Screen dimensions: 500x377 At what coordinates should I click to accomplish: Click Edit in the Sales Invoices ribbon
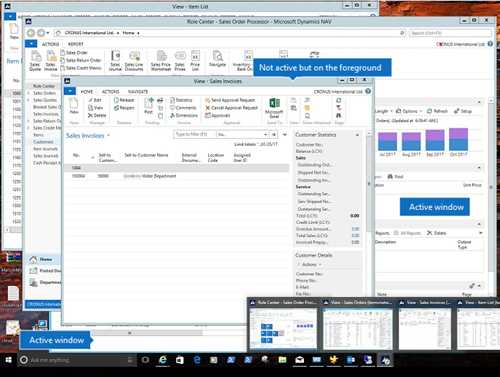(95, 100)
